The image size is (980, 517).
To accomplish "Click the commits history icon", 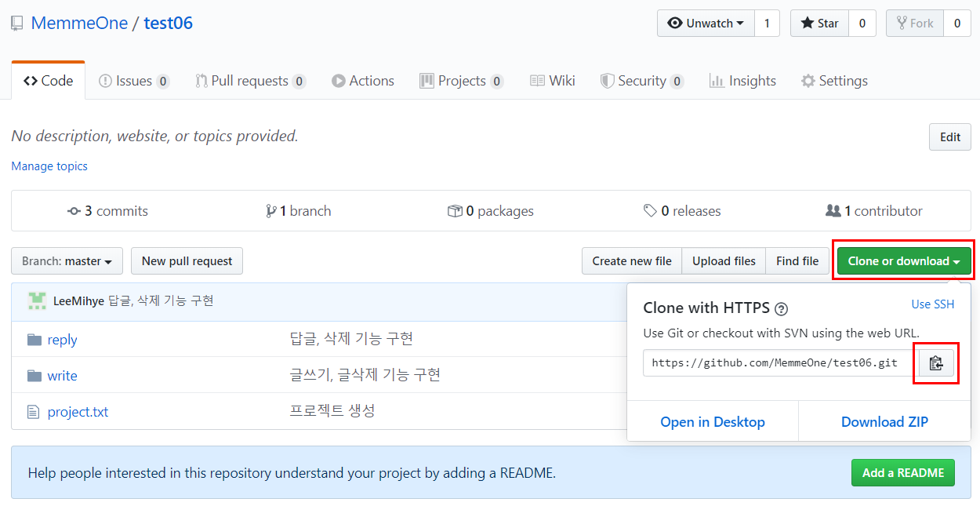I will [x=74, y=211].
